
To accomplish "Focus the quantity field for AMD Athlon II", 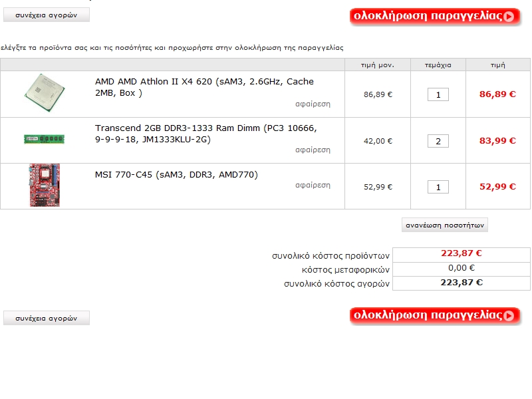I will (438, 94).
